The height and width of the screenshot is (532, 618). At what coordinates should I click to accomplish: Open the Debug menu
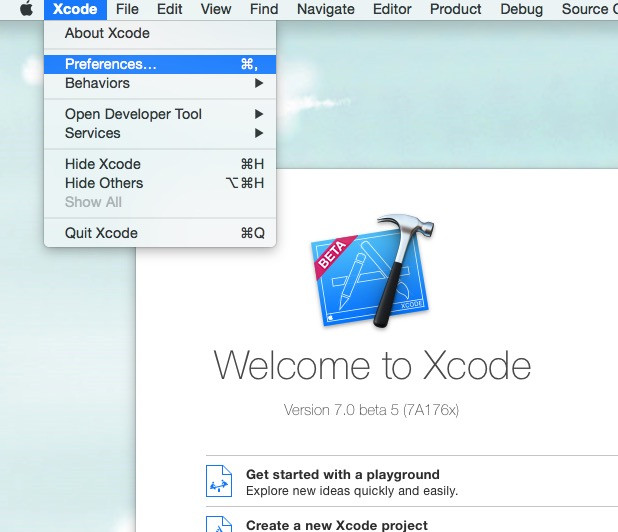tap(521, 9)
